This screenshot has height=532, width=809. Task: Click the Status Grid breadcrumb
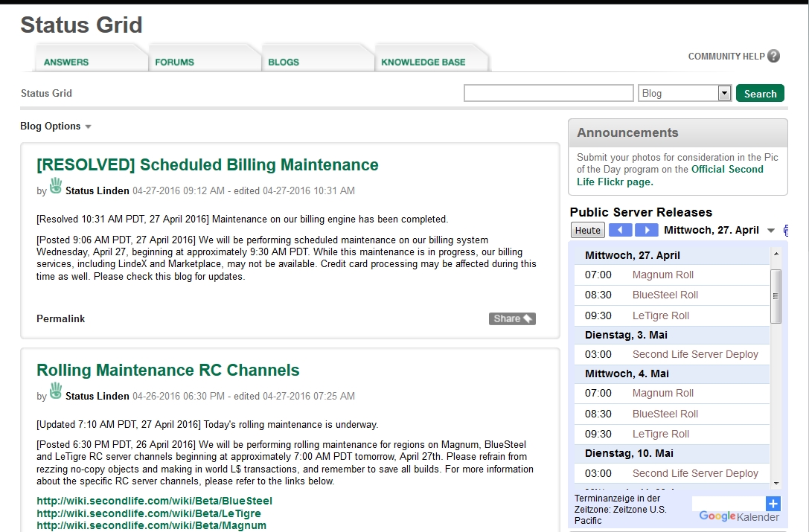tap(46, 94)
